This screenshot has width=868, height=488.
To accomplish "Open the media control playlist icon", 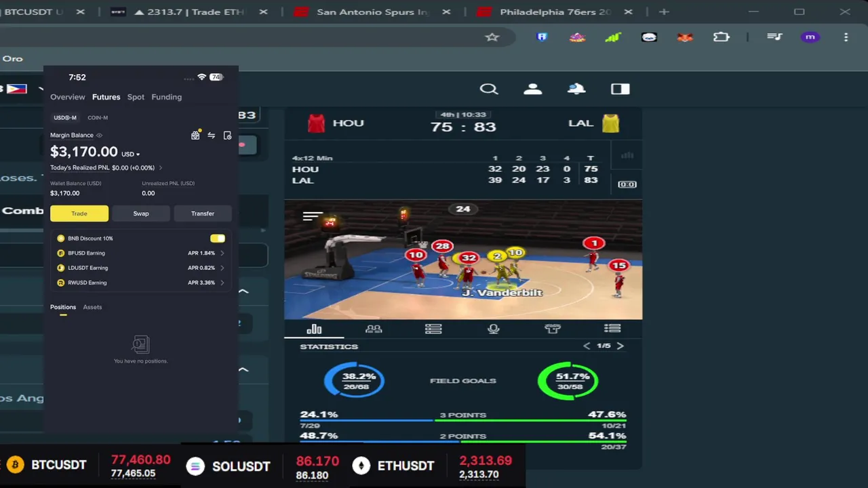I will [774, 37].
